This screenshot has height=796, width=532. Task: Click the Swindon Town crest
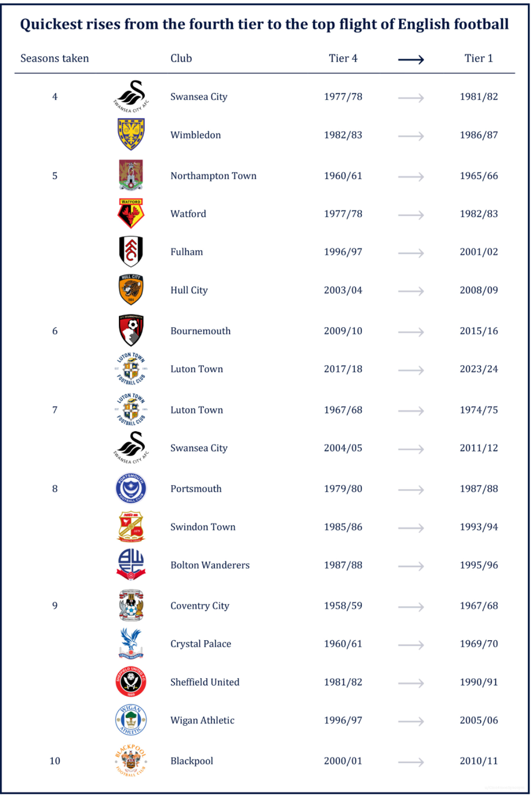click(x=131, y=527)
